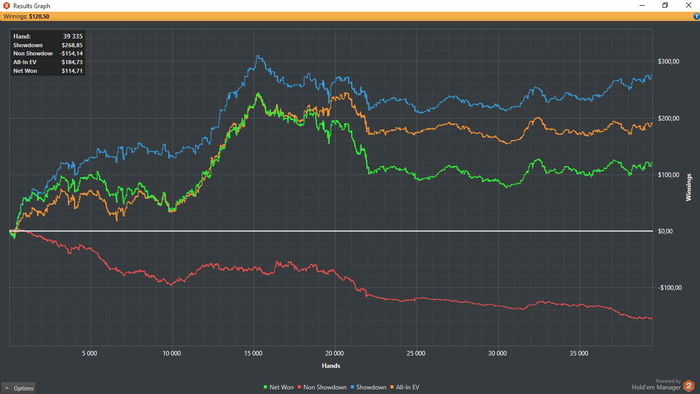Click the $0,00 axis label
The image size is (700, 394).
tap(665, 231)
